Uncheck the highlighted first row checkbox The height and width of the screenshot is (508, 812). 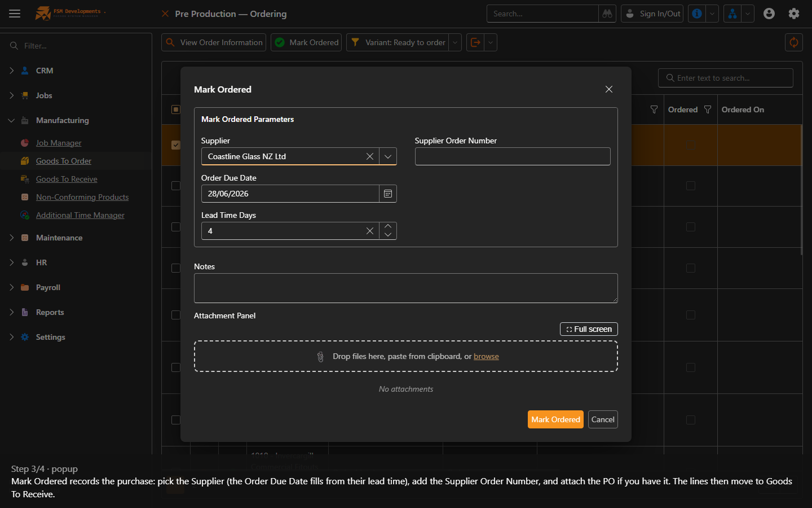tap(176, 145)
